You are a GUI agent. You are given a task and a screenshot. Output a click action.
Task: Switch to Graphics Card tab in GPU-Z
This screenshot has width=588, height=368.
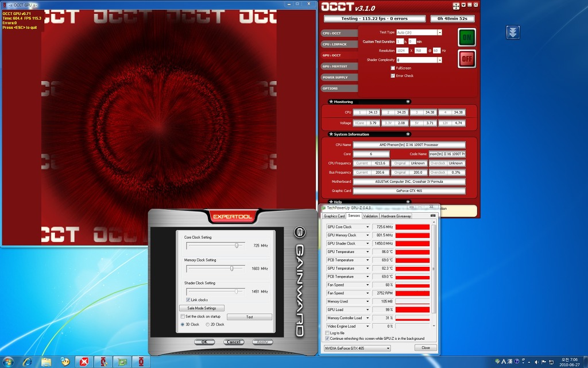(x=334, y=216)
